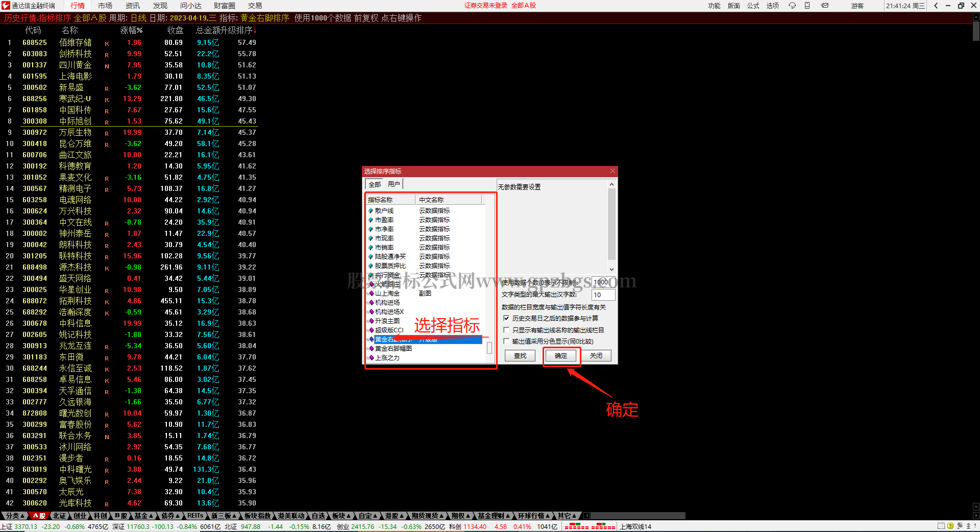Select the 机构进场 indicator icon
The image size is (980, 532).
tap(371, 303)
